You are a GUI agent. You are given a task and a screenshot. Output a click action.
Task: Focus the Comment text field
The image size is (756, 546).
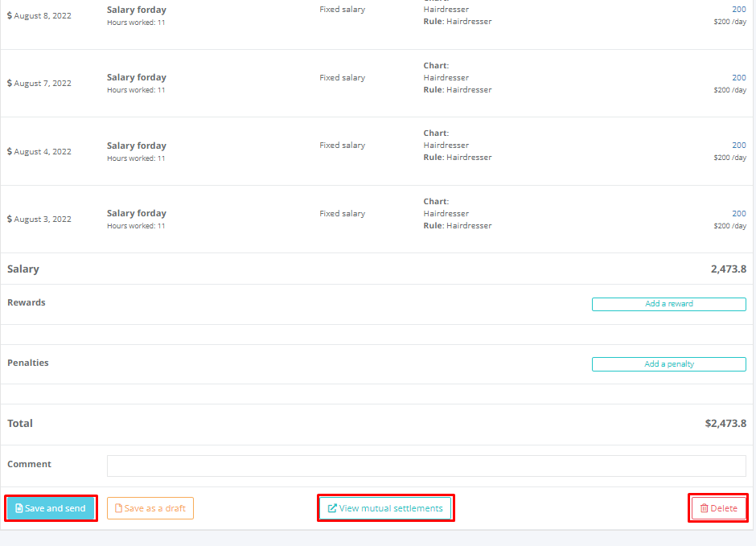tap(426, 466)
